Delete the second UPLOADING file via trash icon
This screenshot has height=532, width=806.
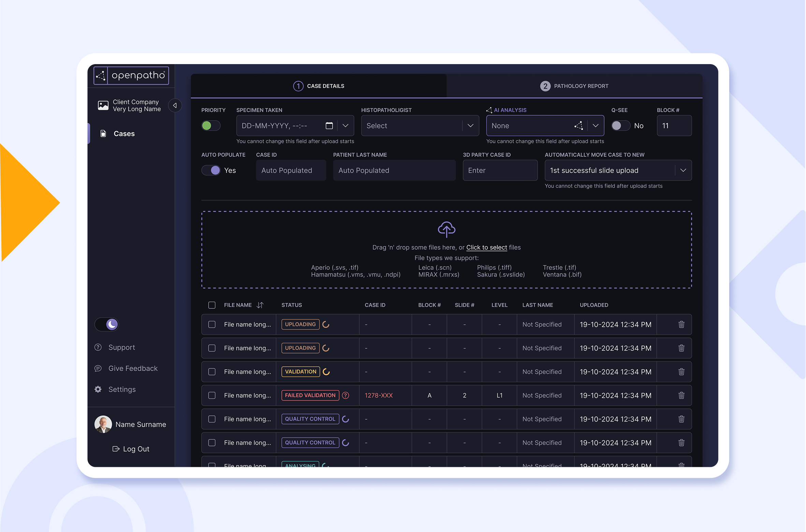click(x=681, y=348)
